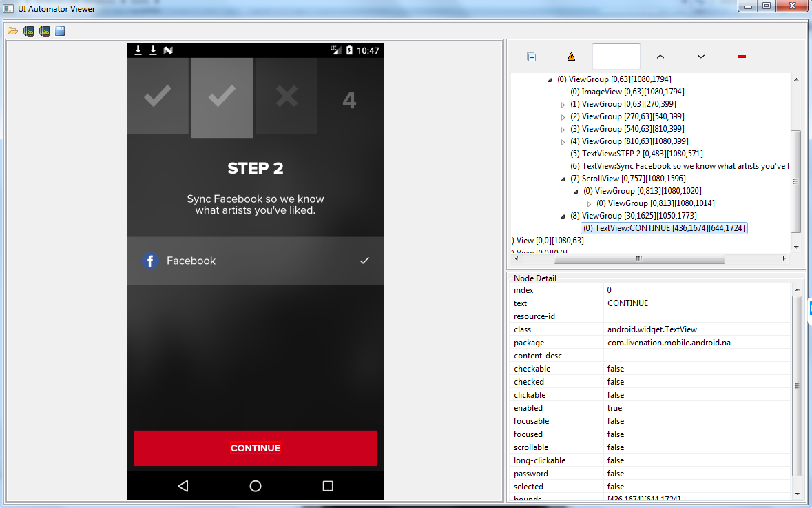Screen dimensions: 812x508
Task: Click inside the search text field
Action: (616, 57)
